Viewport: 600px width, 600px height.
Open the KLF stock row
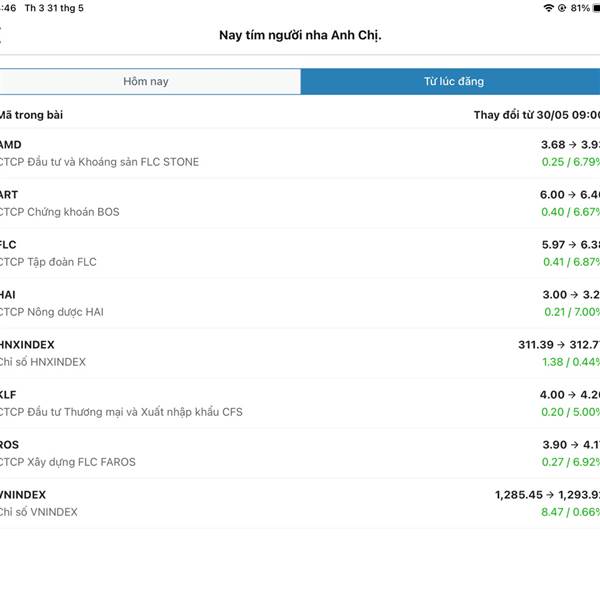300,403
